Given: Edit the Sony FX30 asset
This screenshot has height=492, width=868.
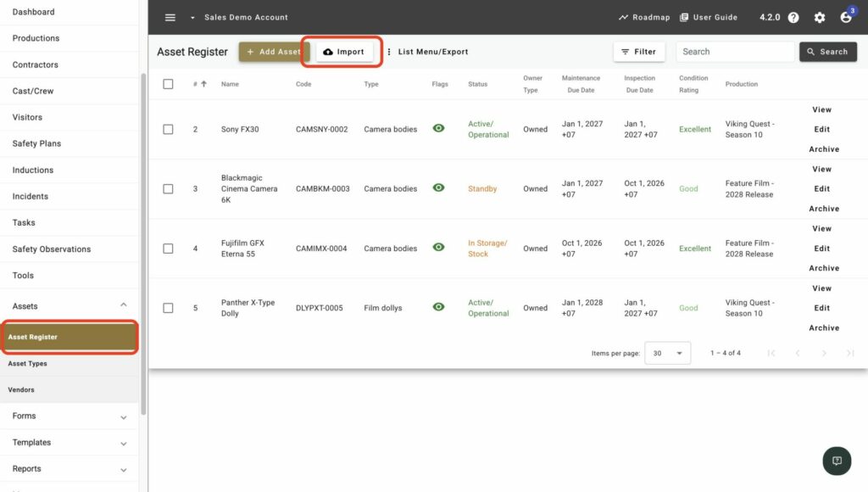Looking at the screenshot, I should tap(821, 129).
